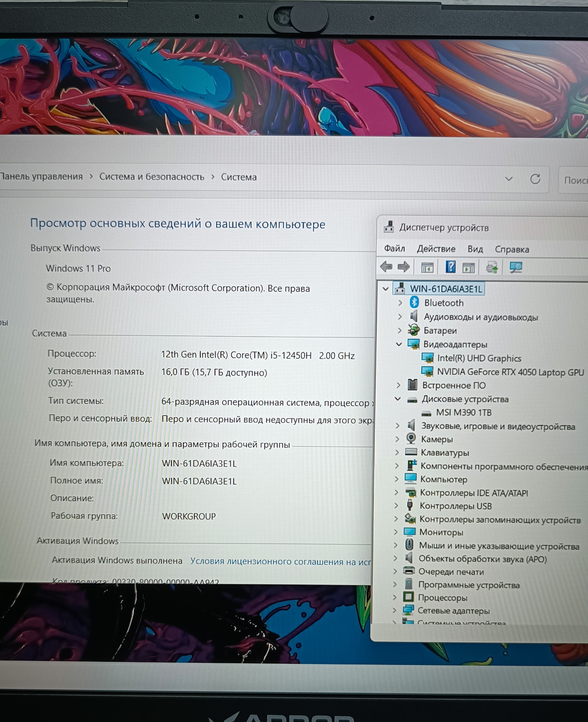Select the MSI M390 1TB disk
588x722 pixels.
[463, 412]
